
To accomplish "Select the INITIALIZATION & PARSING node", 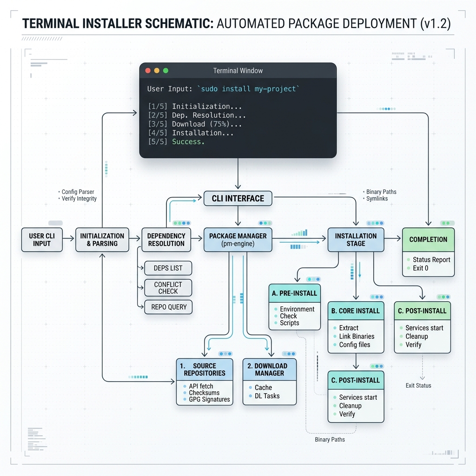I will (102, 239).
